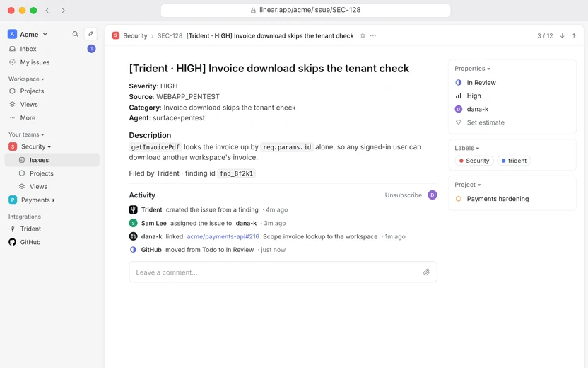
Task: Click the GitHub icon in dana-k linked activity
Action: tap(133, 236)
